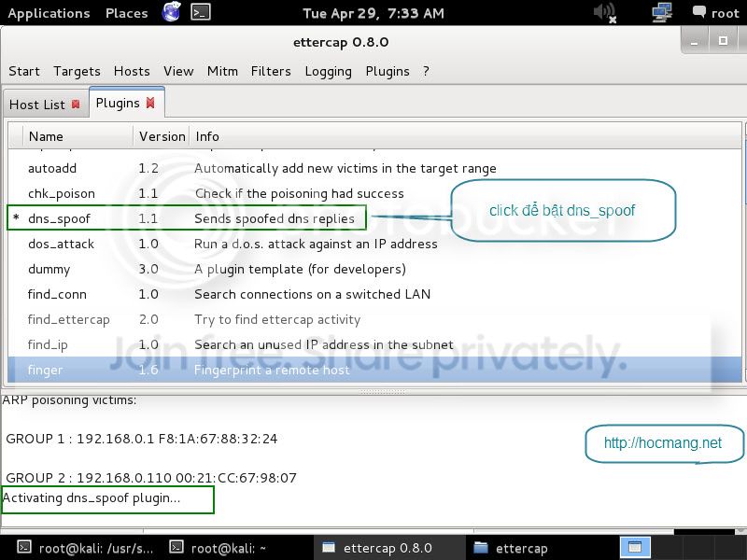Minimize the ettercap window

click(695, 41)
